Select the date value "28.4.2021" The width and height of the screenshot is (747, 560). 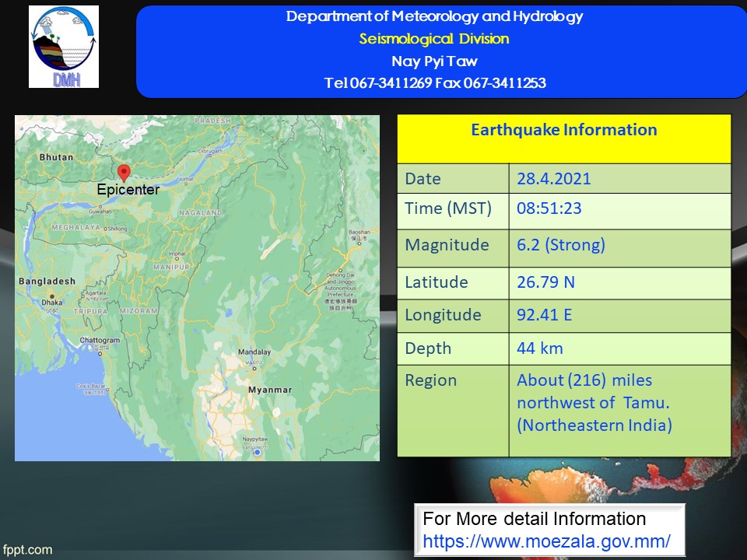pos(554,179)
